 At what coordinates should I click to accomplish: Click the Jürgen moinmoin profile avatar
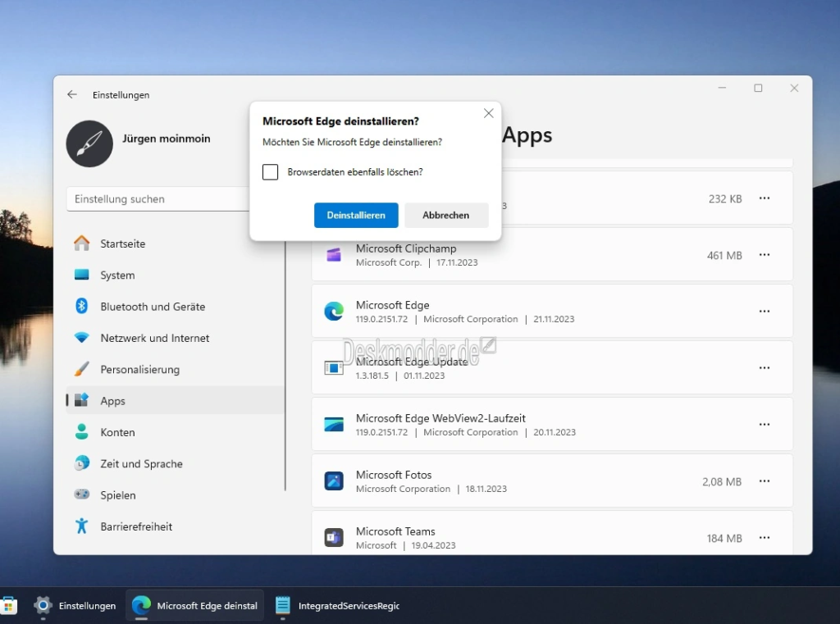(x=89, y=143)
